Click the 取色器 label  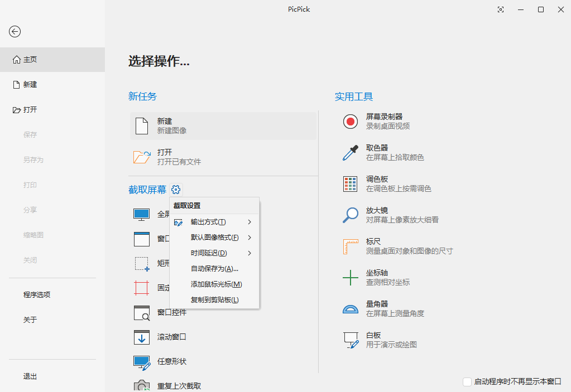[377, 148]
